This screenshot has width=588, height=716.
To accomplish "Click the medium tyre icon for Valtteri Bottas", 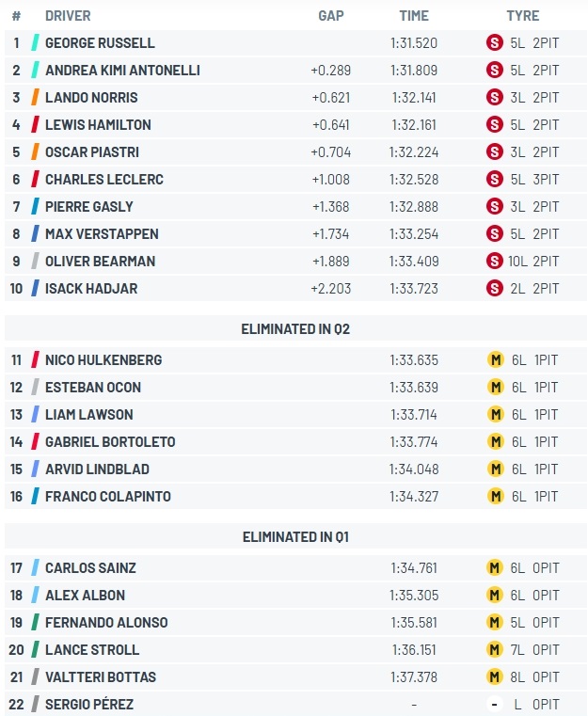I will 494,676.
